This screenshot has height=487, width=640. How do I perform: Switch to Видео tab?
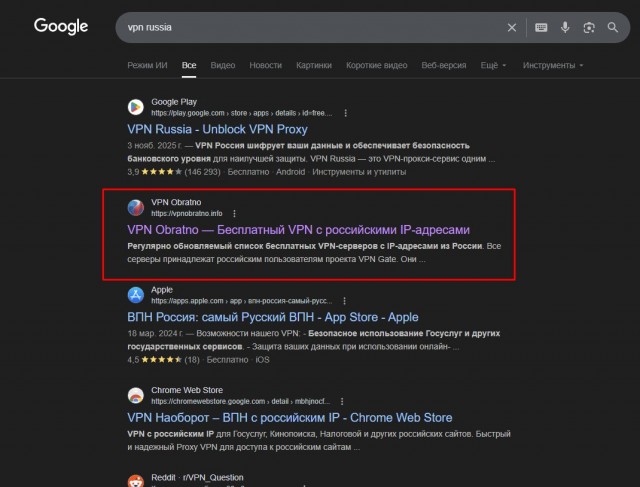[223, 65]
